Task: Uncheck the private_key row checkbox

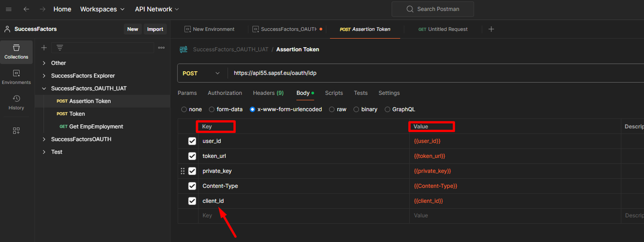Action: pos(192,171)
